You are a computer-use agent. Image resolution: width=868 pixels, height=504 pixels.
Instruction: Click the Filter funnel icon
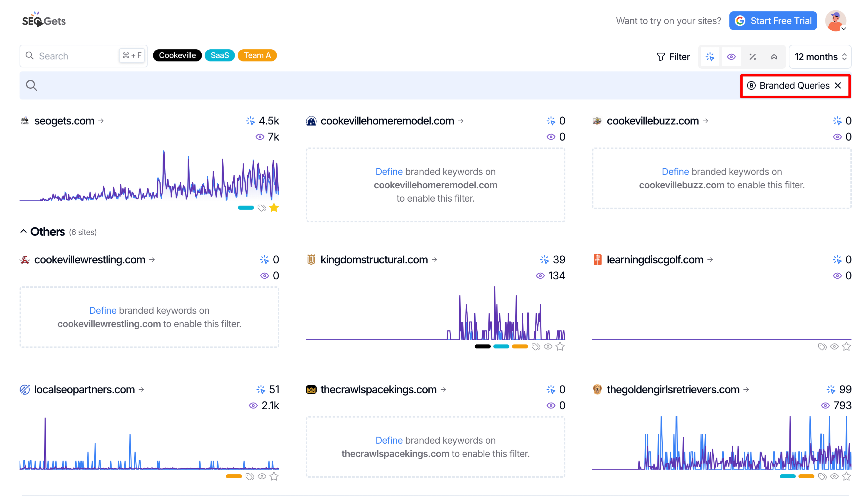coord(661,56)
